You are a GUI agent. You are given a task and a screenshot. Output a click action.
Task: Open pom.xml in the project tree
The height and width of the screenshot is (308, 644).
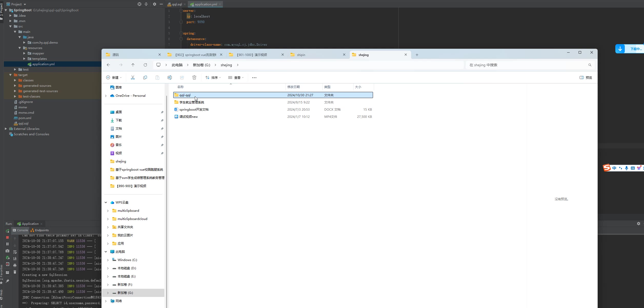(x=25, y=118)
